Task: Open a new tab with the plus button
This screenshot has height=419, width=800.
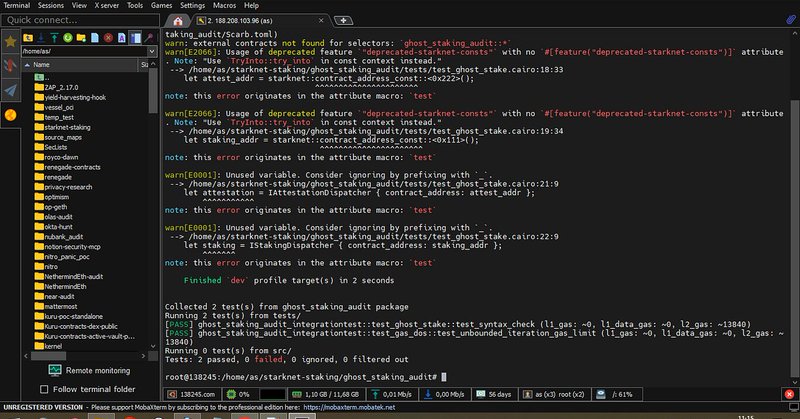Action: pos(344,20)
